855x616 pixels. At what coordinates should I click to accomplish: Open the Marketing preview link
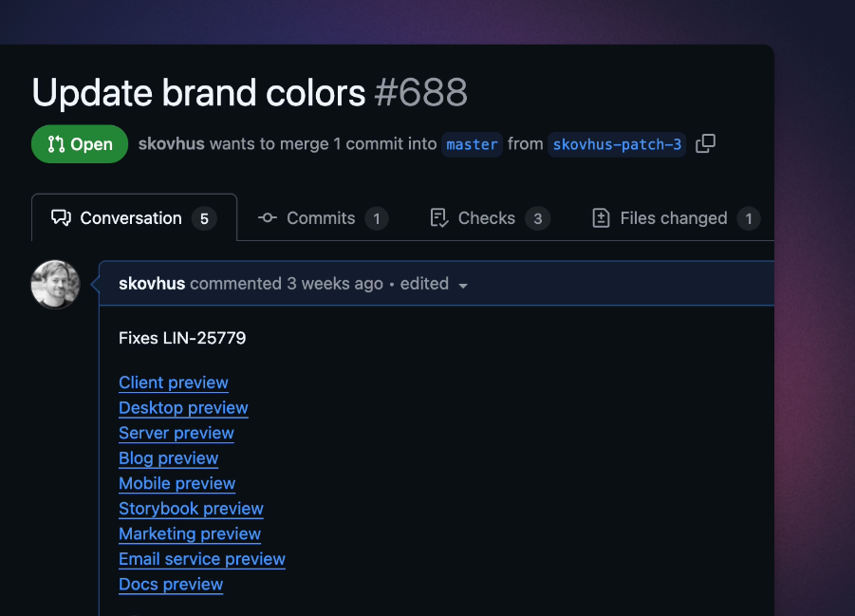(190, 533)
